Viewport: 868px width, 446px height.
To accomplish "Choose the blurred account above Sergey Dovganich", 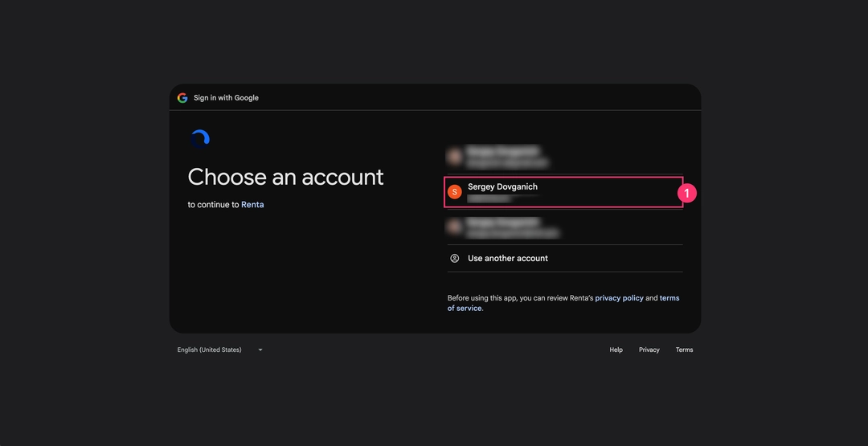I will pos(502,156).
